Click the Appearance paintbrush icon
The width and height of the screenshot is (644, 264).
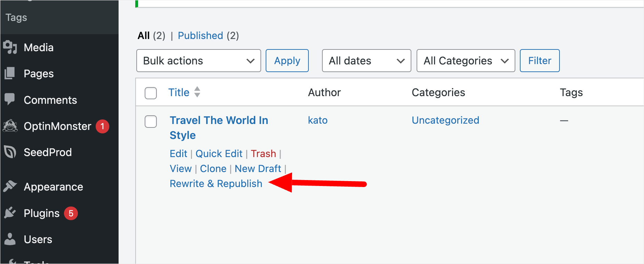tap(10, 186)
